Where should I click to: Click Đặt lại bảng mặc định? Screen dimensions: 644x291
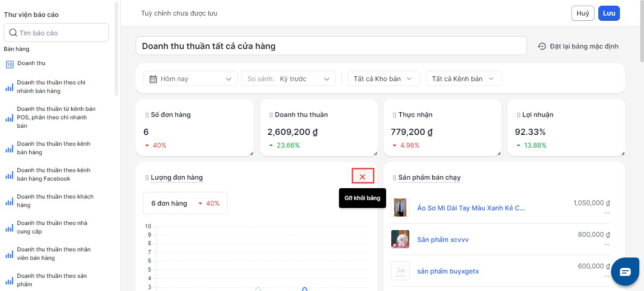[x=578, y=46]
